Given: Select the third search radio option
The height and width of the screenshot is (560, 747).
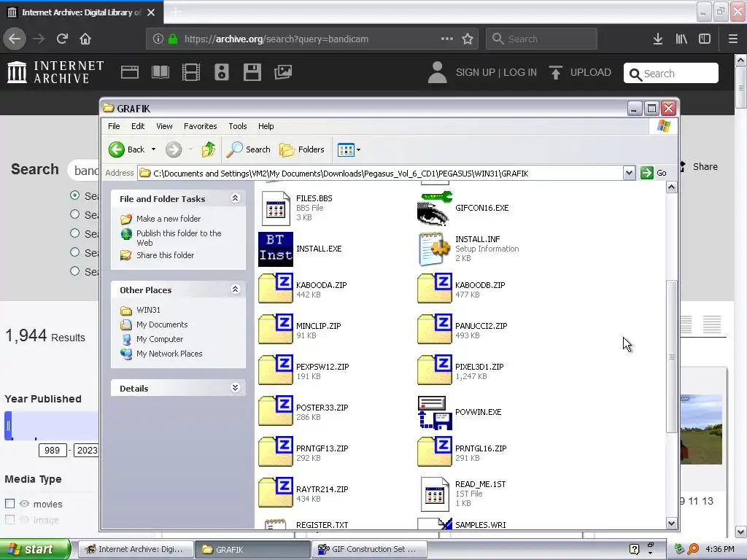Looking at the screenshot, I should click(75, 233).
